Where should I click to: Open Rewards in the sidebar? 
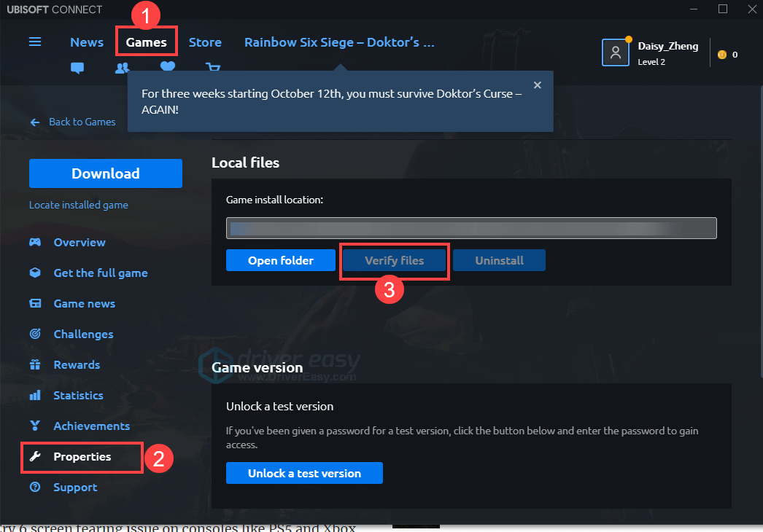[x=77, y=364]
